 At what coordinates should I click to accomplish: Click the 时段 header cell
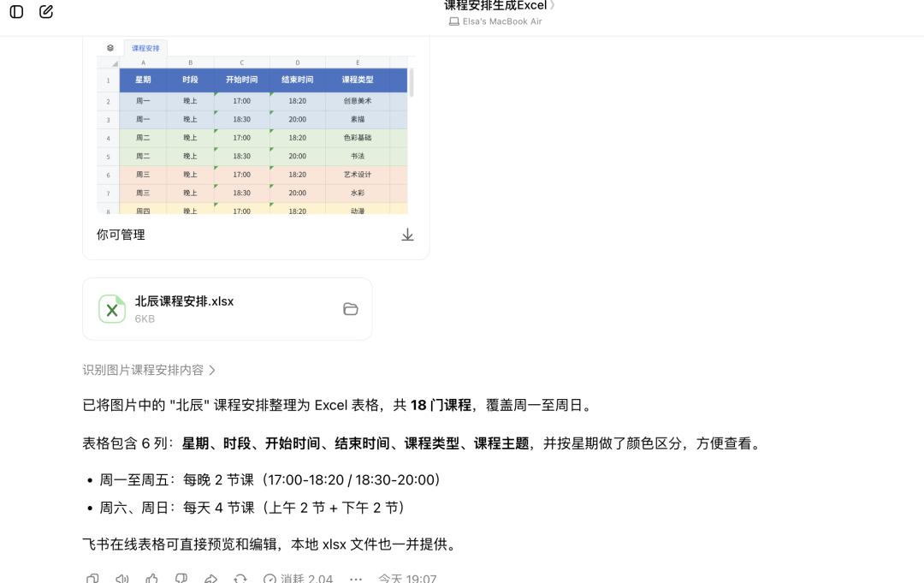190,80
